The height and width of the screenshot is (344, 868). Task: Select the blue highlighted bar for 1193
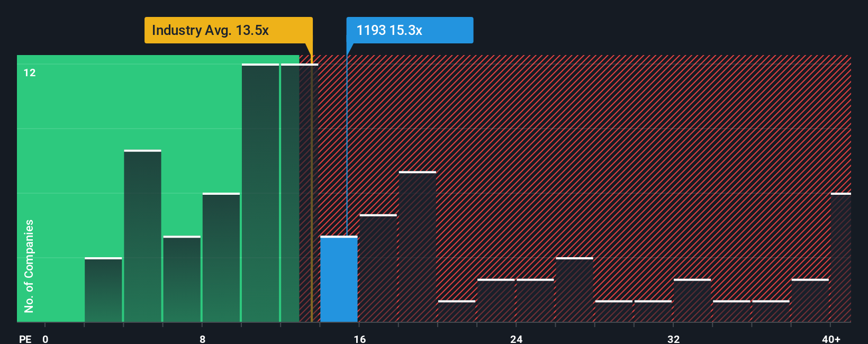point(339,279)
